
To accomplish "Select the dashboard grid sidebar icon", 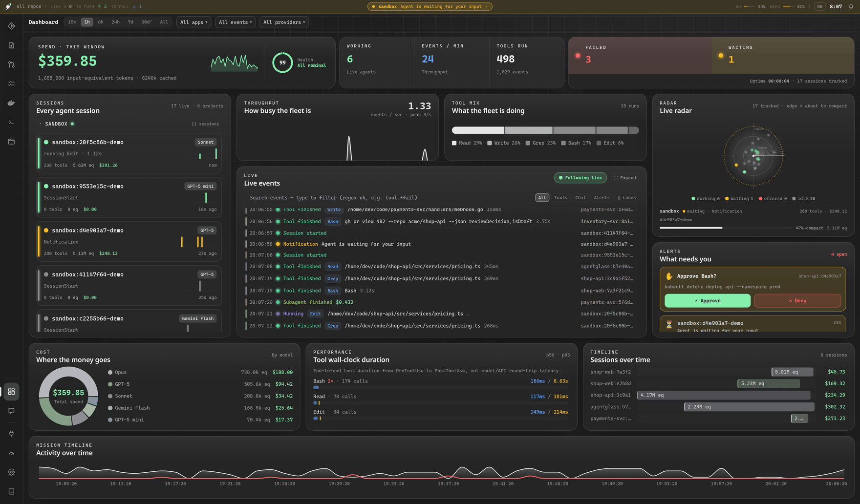I will point(11,392).
